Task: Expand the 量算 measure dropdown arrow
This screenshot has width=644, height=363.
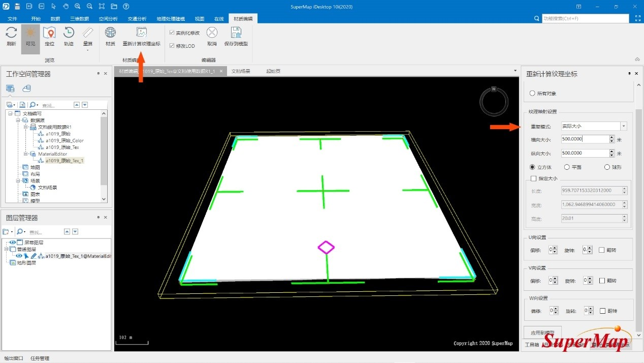Action: point(88,50)
